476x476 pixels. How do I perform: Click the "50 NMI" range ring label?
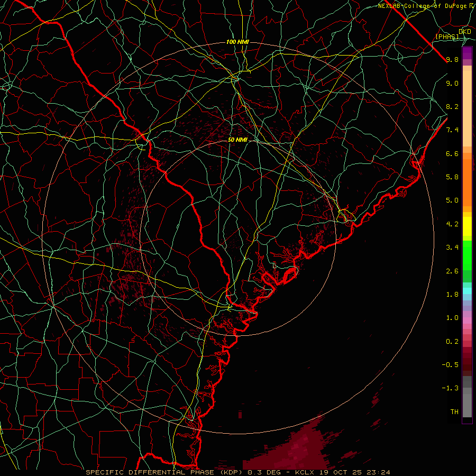(x=237, y=140)
